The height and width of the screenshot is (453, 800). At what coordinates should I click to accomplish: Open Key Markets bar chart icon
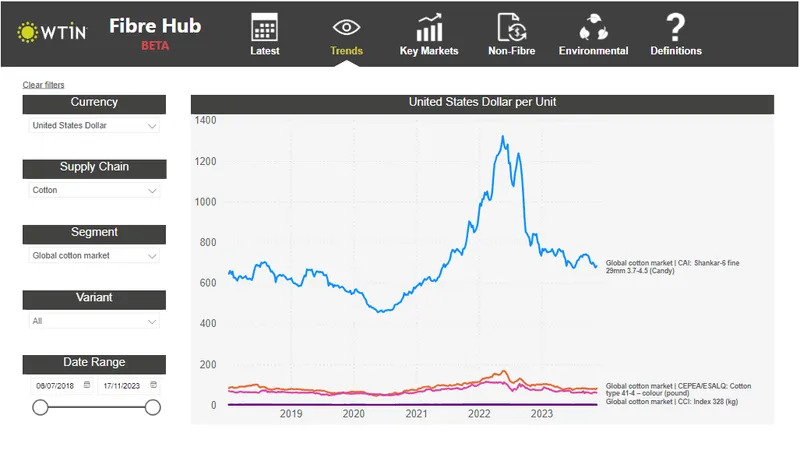(x=429, y=27)
